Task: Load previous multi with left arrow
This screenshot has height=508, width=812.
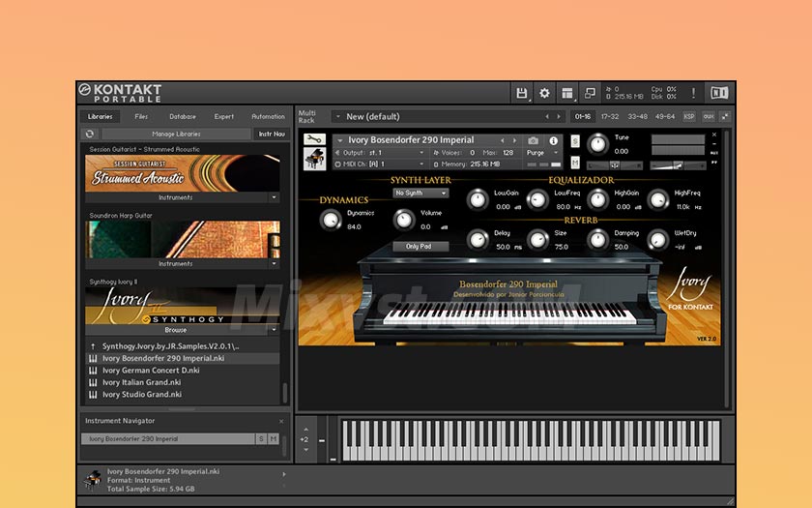Action: click(547, 117)
